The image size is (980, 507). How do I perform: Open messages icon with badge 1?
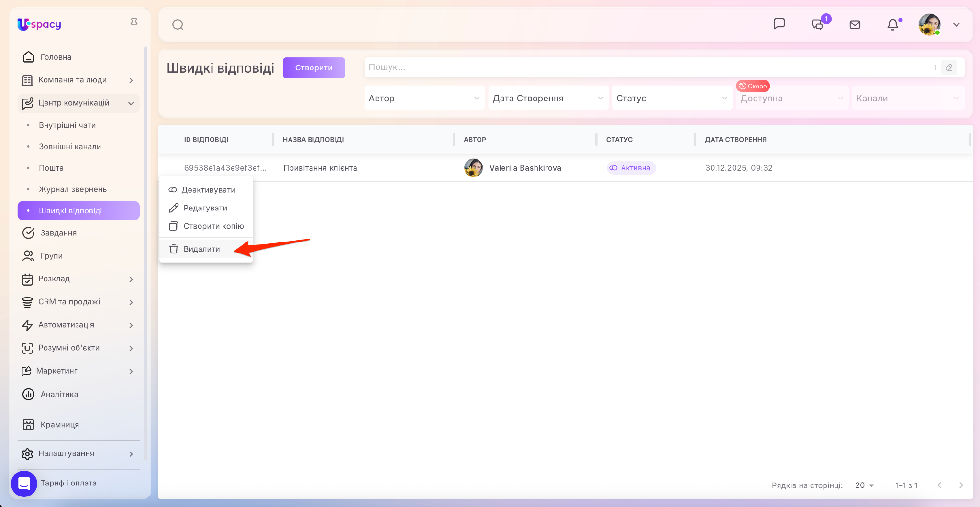[x=818, y=24]
